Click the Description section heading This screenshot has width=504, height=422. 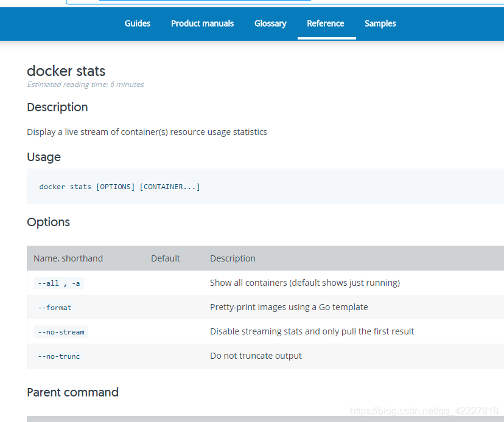pyautogui.click(x=58, y=107)
